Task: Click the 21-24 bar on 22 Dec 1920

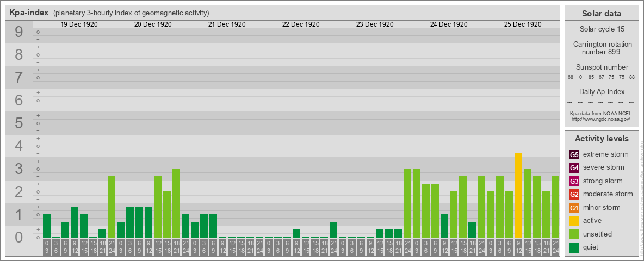Action: (x=333, y=230)
